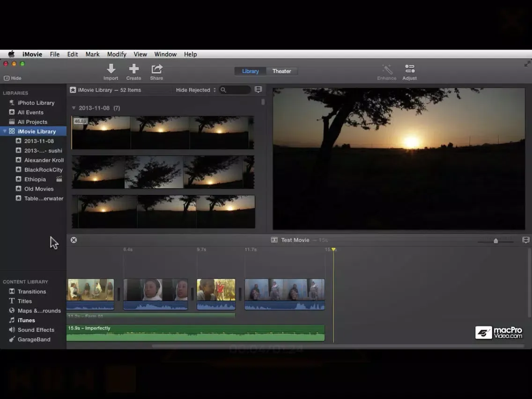The width and height of the screenshot is (532, 399).
Task: Click the browser search field
Action: (x=235, y=90)
